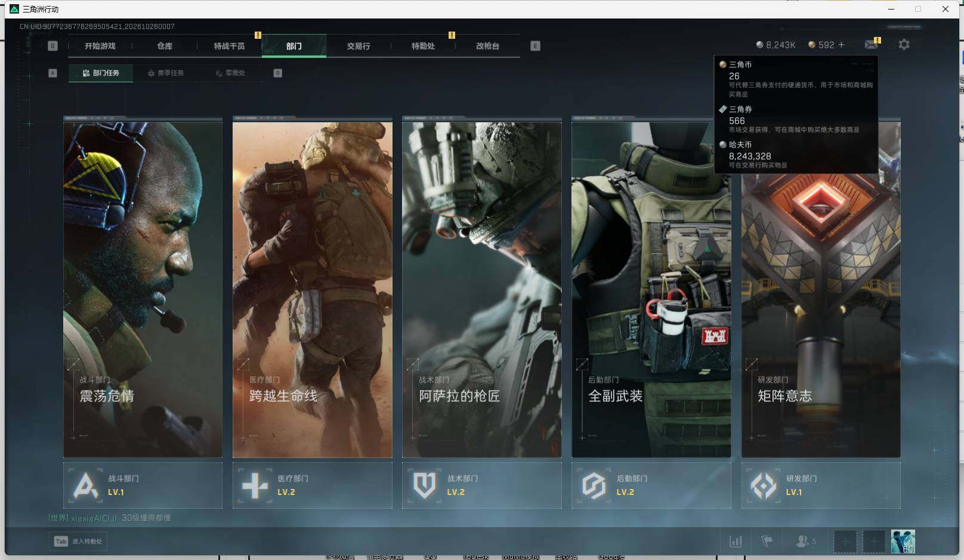Screen dimensions: 964x560
Task: Open the 交易行 tab
Action: pyautogui.click(x=359, y=46)
